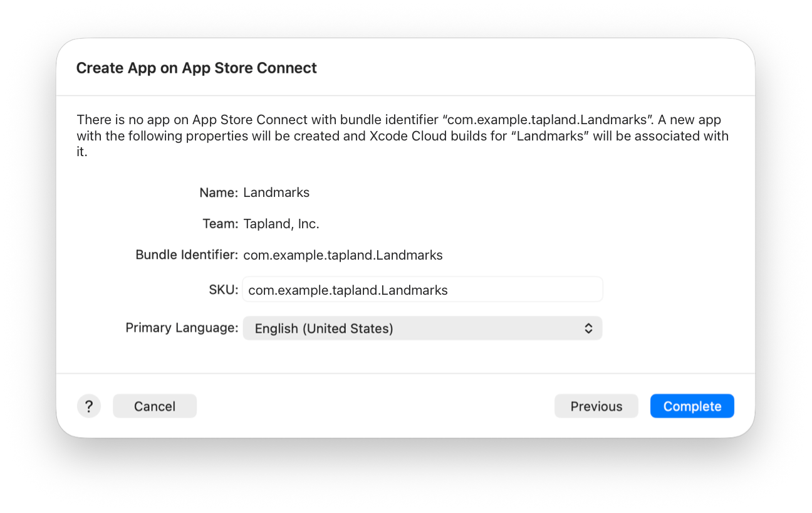Viewport: 812px width, 513px height.
Task: Open help from the circled question mark
Action: (x=89, y=406)
